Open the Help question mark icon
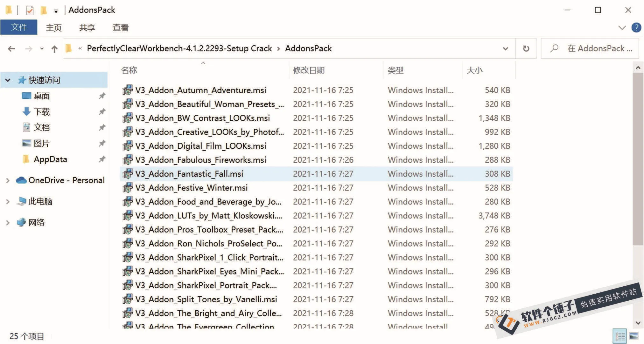This screenshot has height=344, width=644. [x=636, y=27]
